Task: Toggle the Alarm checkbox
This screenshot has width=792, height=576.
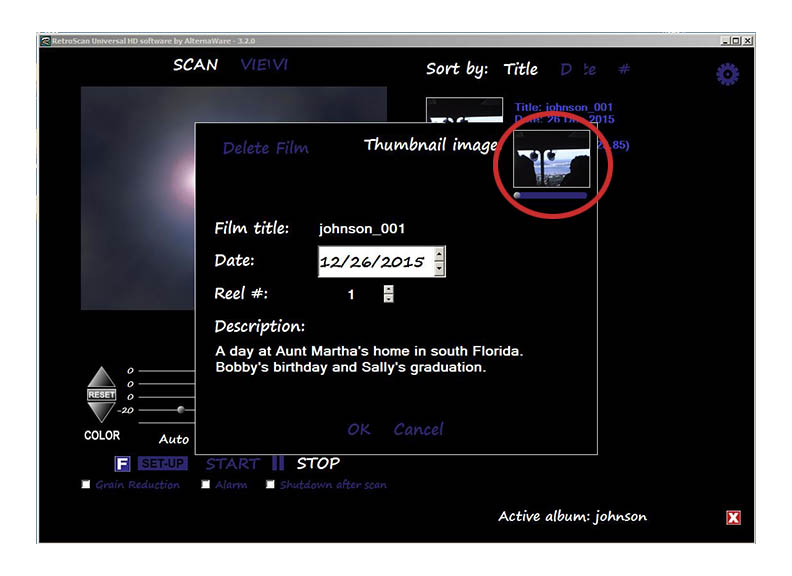Action: [x=205, y=485]
